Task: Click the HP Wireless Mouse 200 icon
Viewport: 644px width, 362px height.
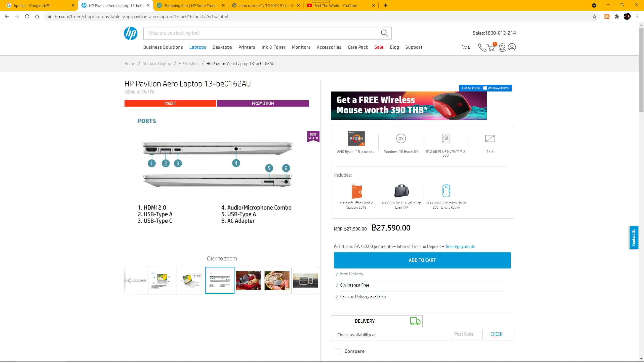Action: tap(446, 191)
